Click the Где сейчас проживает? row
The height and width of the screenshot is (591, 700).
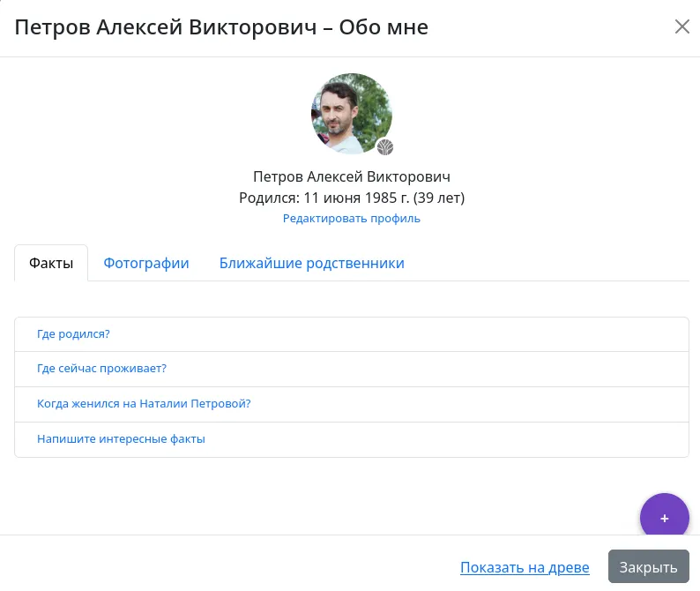coord(352,369)
